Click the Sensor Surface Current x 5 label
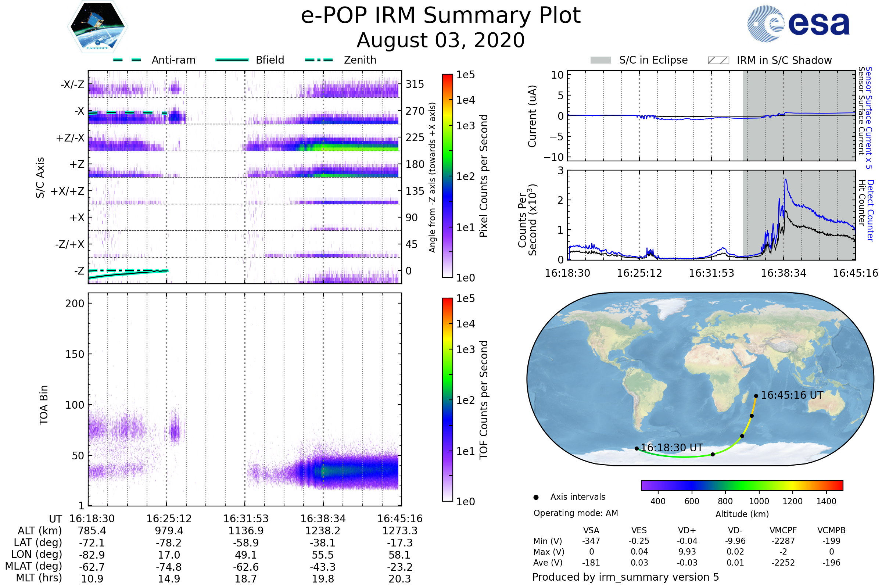The width and height of the screenshot is (882, 588). pos(869,117)
